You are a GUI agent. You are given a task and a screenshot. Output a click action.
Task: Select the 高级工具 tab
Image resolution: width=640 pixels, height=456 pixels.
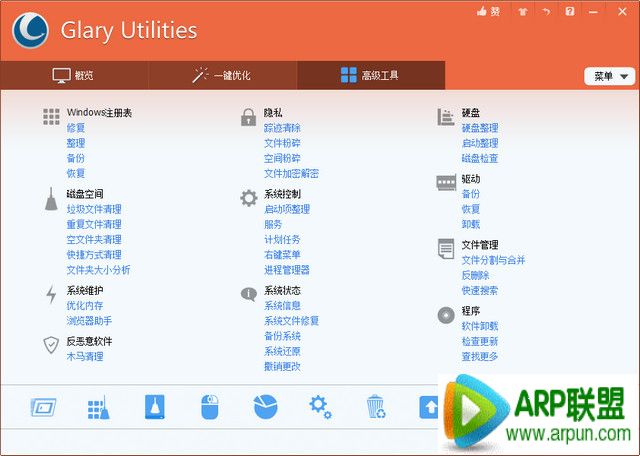pyautogui.click(x=371, y=76)
